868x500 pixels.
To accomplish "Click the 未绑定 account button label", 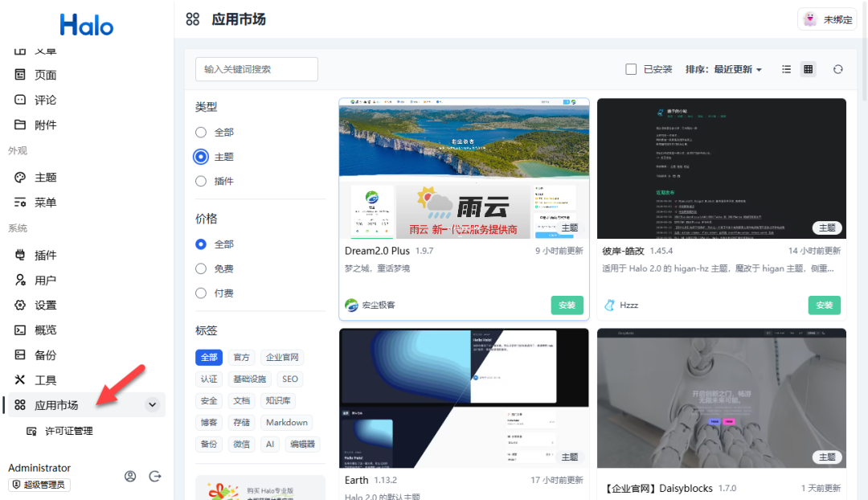I will click(837, 20).
